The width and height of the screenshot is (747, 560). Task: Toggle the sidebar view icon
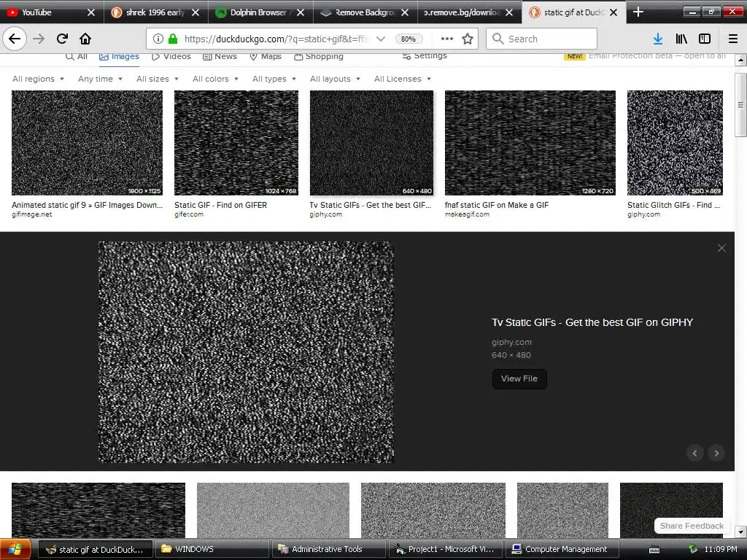(705, 39)
